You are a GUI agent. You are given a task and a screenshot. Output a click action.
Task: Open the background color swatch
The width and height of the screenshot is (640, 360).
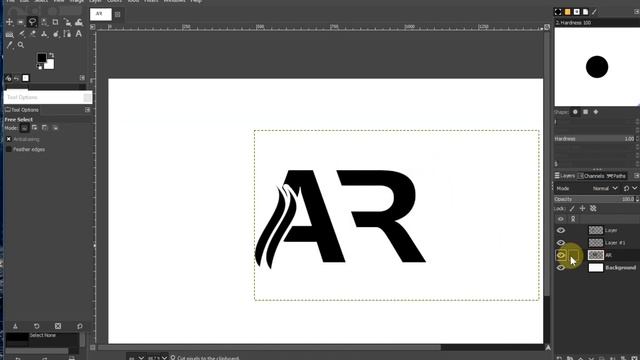click(50, 64)
